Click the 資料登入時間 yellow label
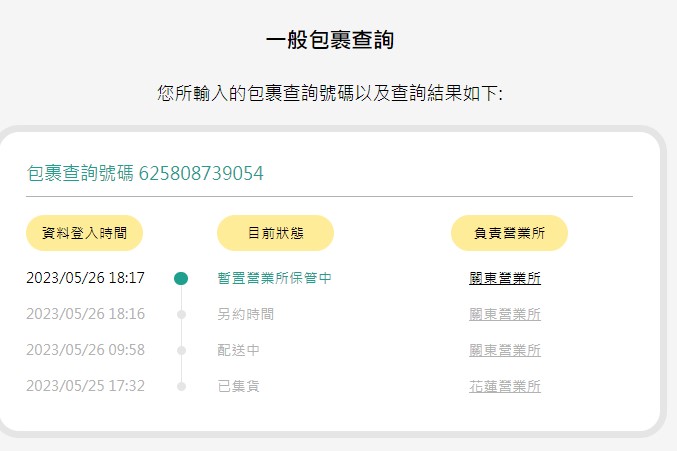 [85, 233]
